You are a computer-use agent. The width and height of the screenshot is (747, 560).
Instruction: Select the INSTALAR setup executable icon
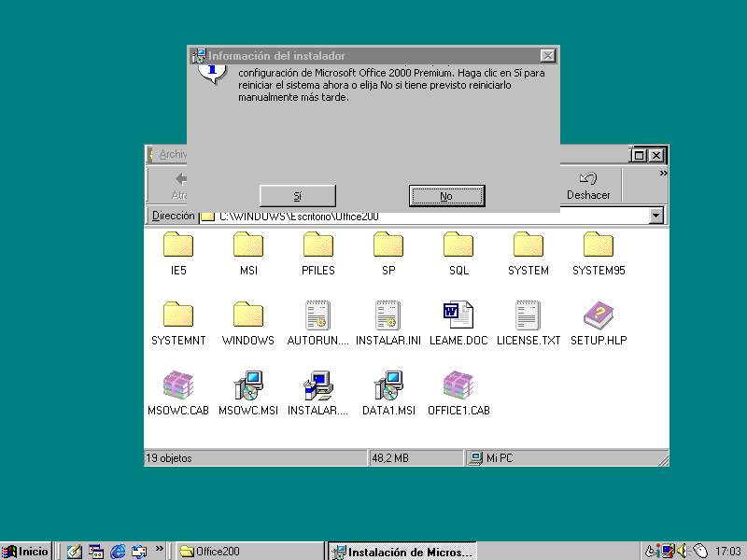tap(317, 386)
